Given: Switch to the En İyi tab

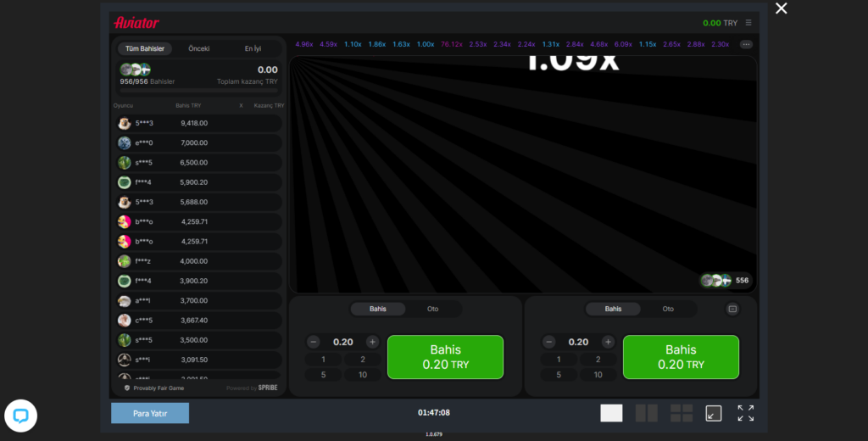Looking at the screenshot, I should pos(253,48).
